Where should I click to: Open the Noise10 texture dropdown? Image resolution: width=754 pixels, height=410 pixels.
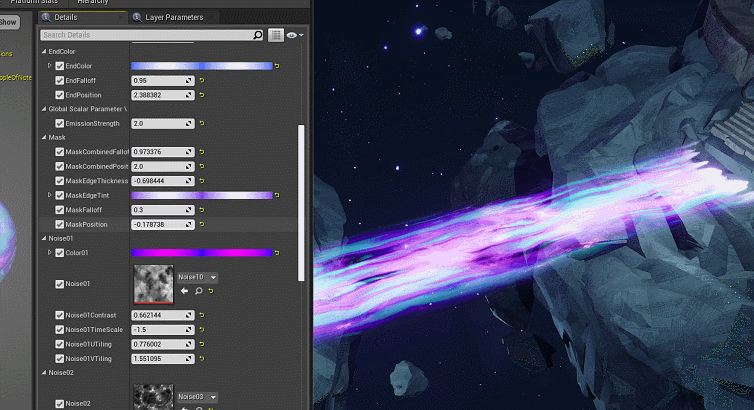[197, 277]
